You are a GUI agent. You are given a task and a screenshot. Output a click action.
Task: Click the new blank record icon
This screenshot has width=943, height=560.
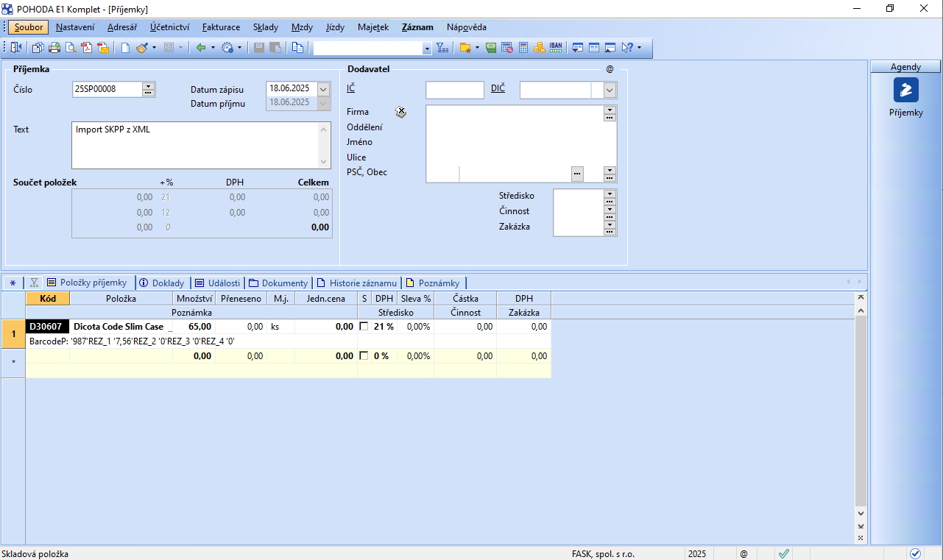(125, 48)
